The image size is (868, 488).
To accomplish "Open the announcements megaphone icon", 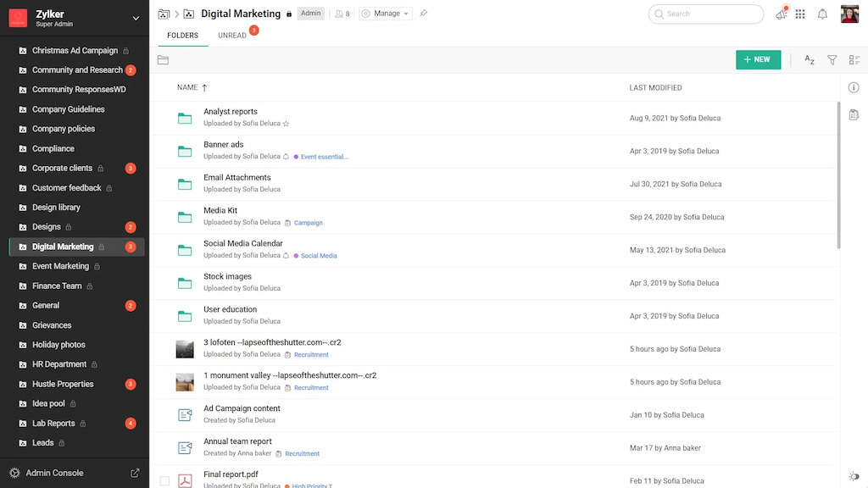I will (x=781, y=14).
